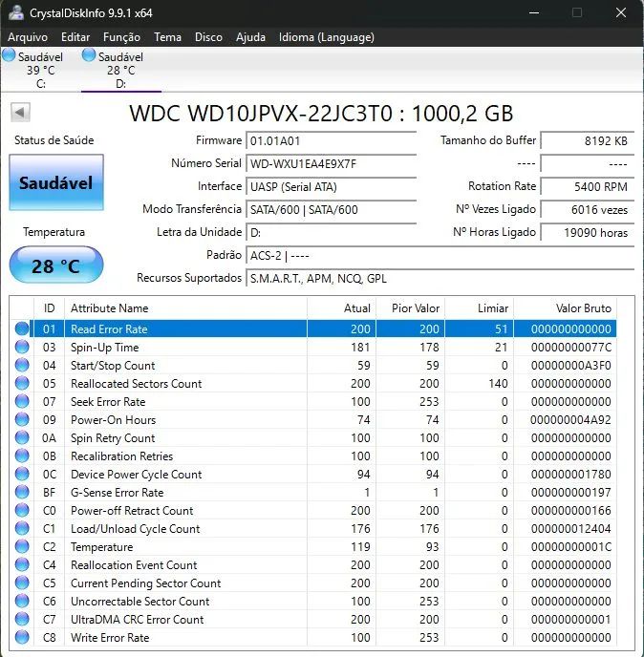Click the previous disk arrow button
Viewport: 644px width, 657px height.
(x=20, y=113)
